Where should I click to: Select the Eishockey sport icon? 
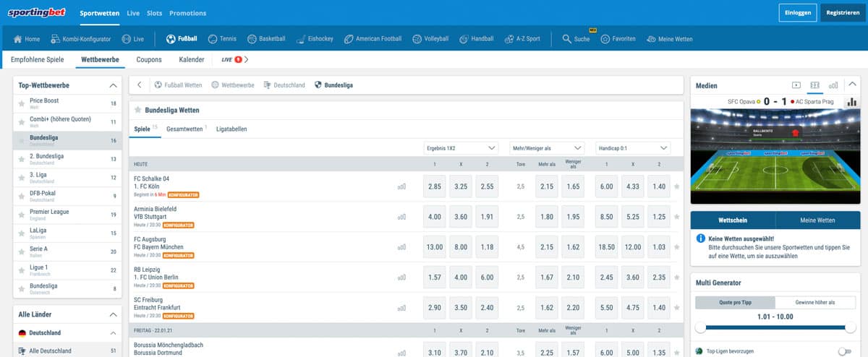pyautogui.click(x=315, y=39)
